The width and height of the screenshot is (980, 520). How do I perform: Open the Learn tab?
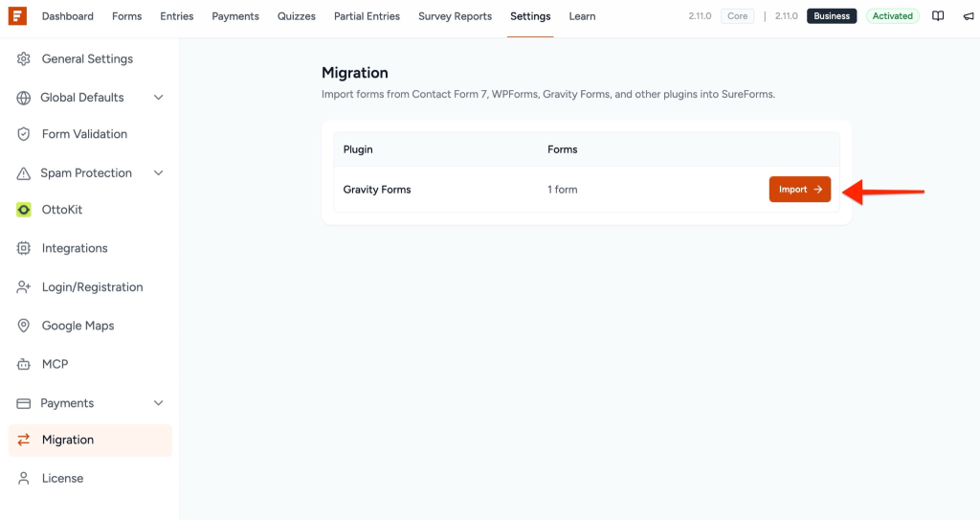(x=582, y=16)
